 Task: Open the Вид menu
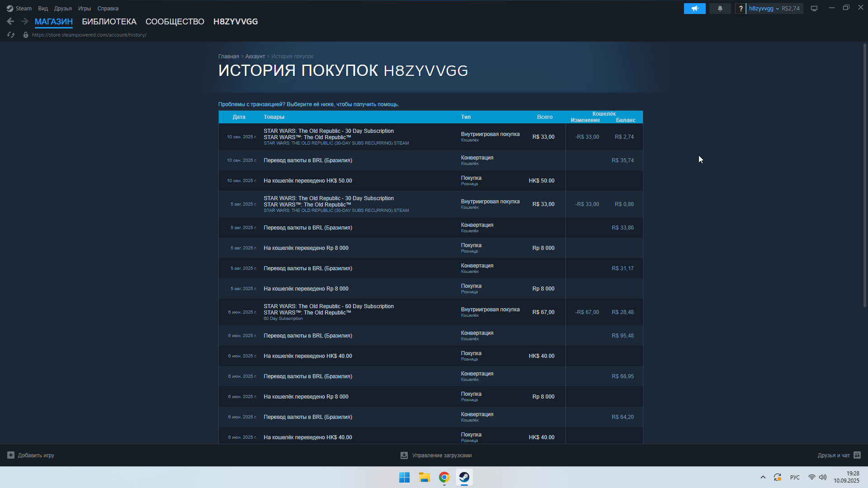click(x=43, y=9)
